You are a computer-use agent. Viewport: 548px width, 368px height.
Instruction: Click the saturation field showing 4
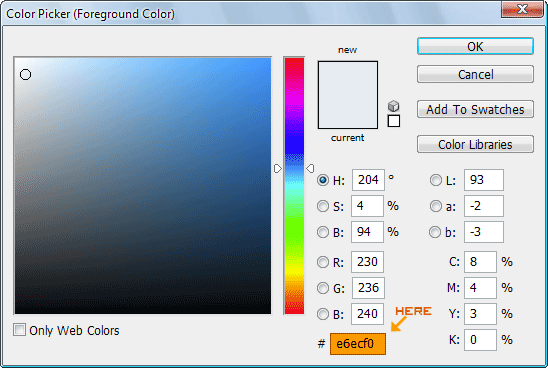tap(367, 206)
